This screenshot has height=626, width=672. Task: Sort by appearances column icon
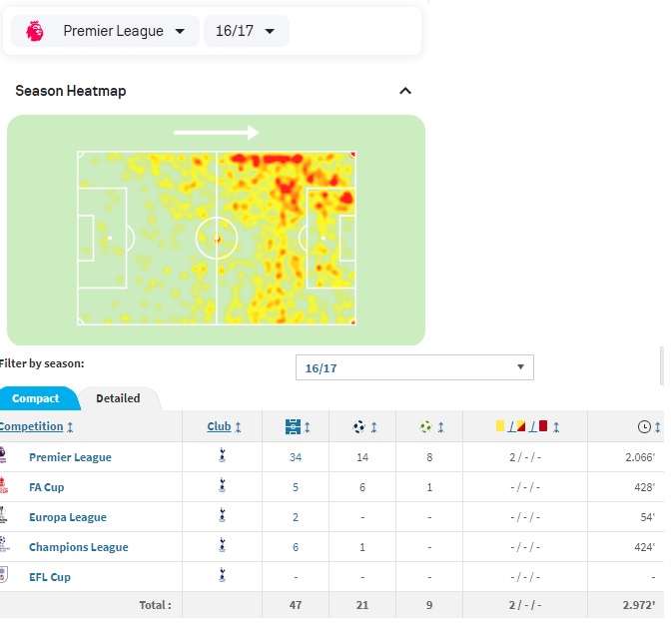pos(293,426)
